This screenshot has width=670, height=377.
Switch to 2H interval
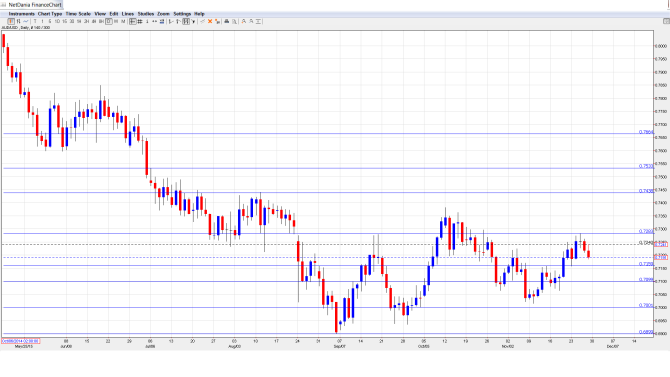(x=86, y=21)
